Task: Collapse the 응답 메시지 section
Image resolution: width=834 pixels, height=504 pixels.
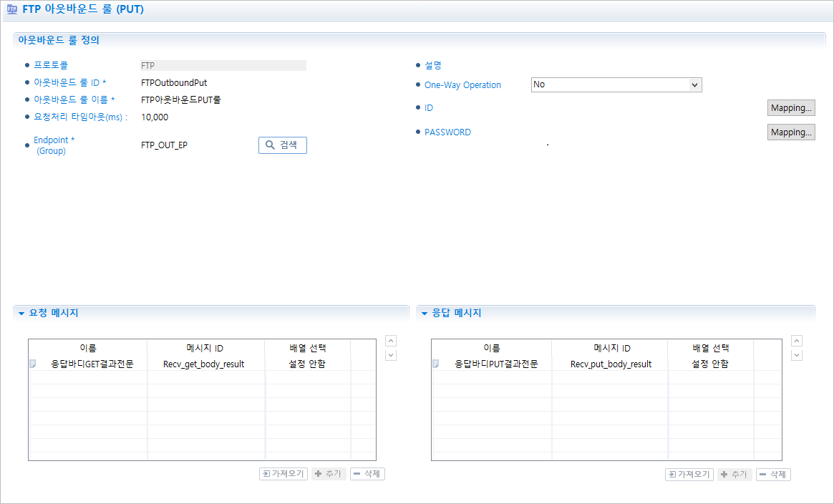Action: pyautogui.click(x=425, y=314)
